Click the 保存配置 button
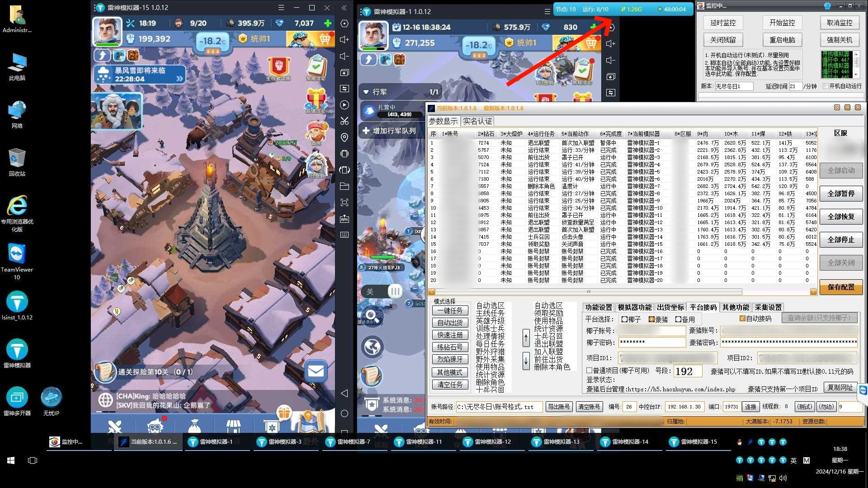This screenshot has height=488, width=868. (841, 287)
